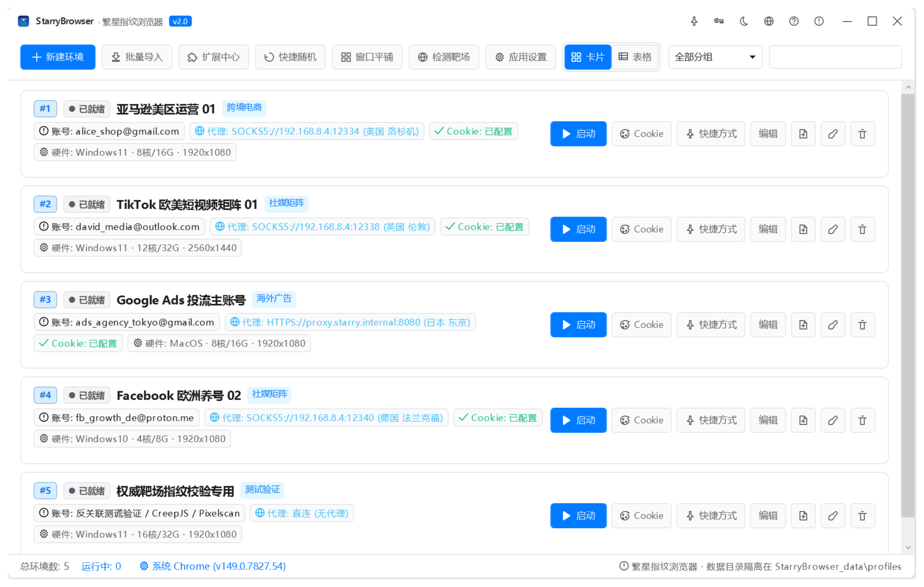Launch 亚马逊美区运营 01 with 启动
This screenshot has height=587, width=924.
pyautogui.click(x=578, y=134)
